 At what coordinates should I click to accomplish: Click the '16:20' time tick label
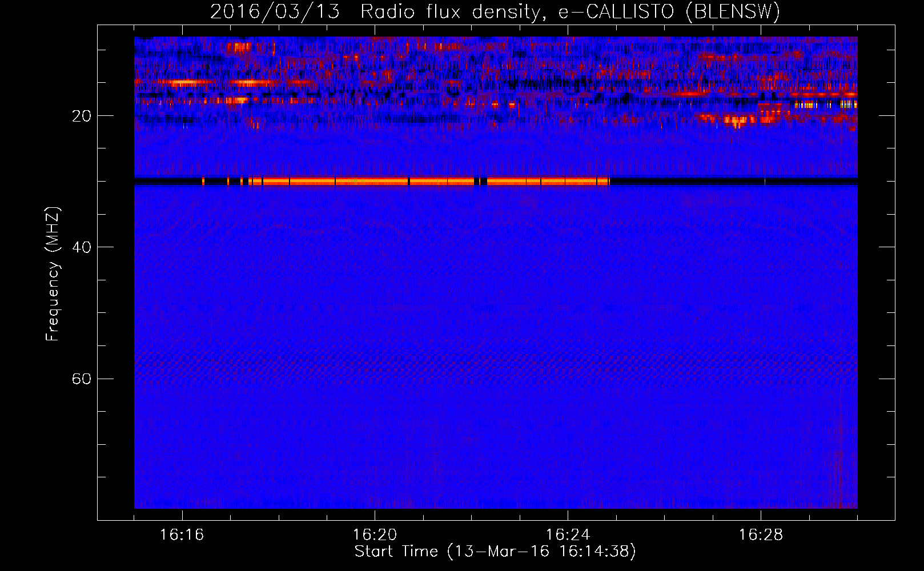click(x=375, y=535)
